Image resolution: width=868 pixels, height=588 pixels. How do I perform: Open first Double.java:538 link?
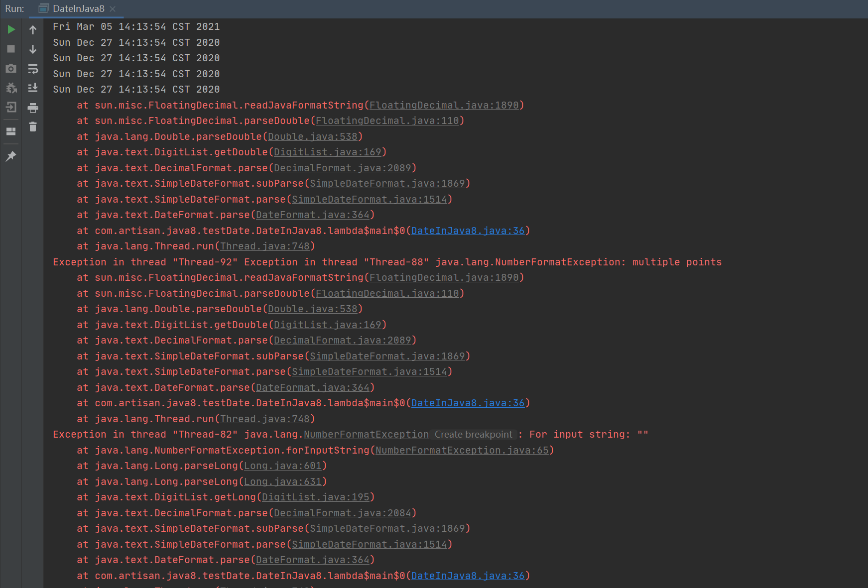point(312,136)
